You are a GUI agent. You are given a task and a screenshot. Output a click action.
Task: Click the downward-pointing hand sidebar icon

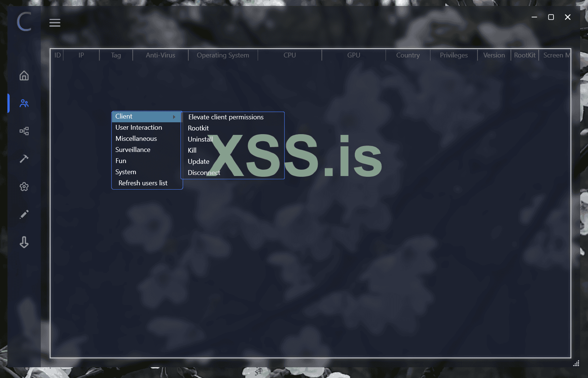click(24, 242)
